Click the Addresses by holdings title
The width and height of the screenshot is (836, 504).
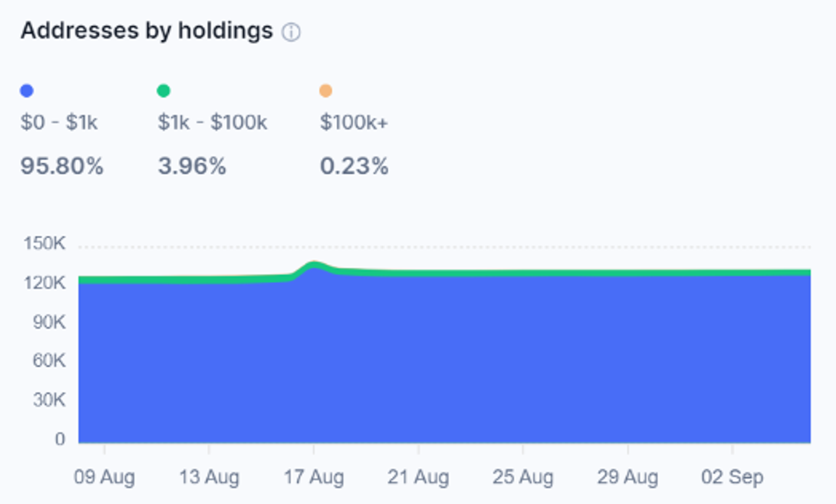tap(147, 31)
